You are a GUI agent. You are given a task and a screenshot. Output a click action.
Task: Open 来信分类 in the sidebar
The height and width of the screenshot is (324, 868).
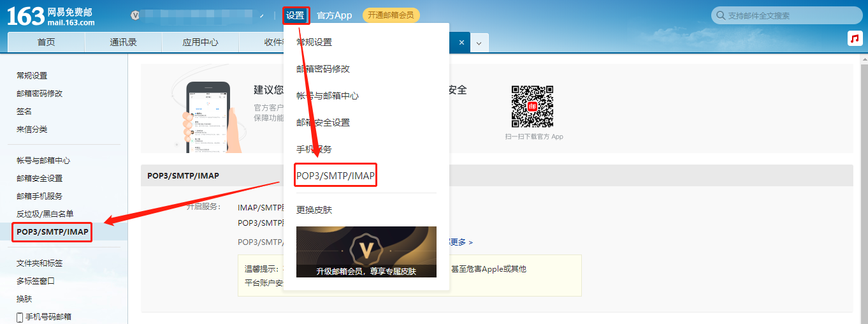[x=32, y=129]
